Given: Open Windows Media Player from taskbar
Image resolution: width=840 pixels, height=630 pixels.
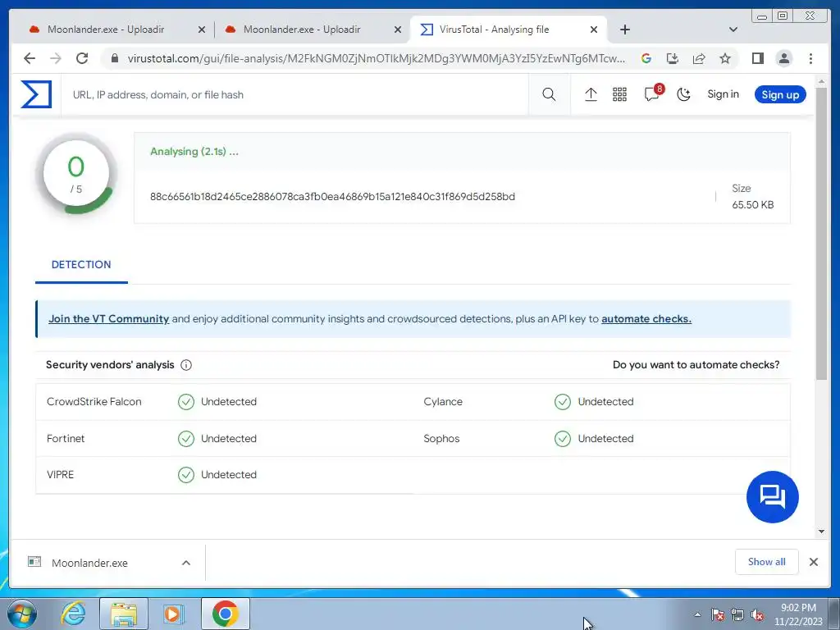Looking at the screenshot, I should click(x=173, y=614).
